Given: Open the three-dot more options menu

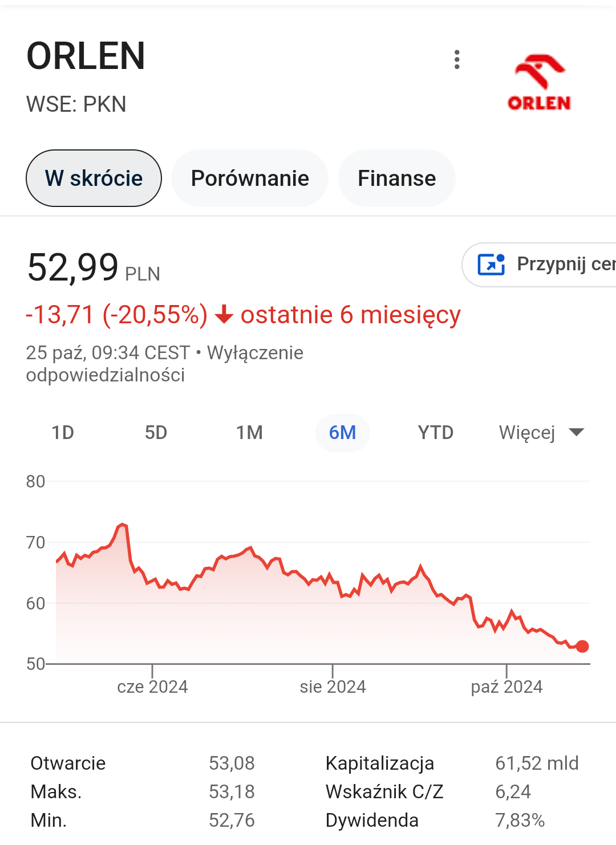Looking at the screenshot, I should point(457,59).
